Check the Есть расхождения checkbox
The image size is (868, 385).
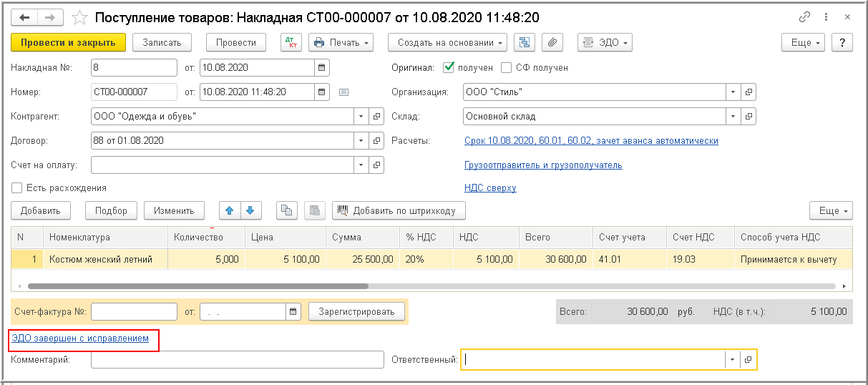click(x=17, y=187)
